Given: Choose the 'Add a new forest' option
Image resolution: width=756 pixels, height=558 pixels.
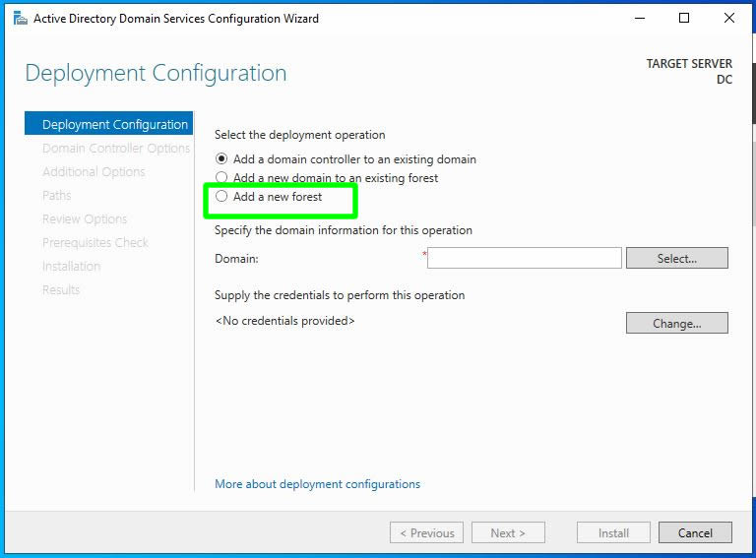Looking at the screenshot, I should click(222, 197).
